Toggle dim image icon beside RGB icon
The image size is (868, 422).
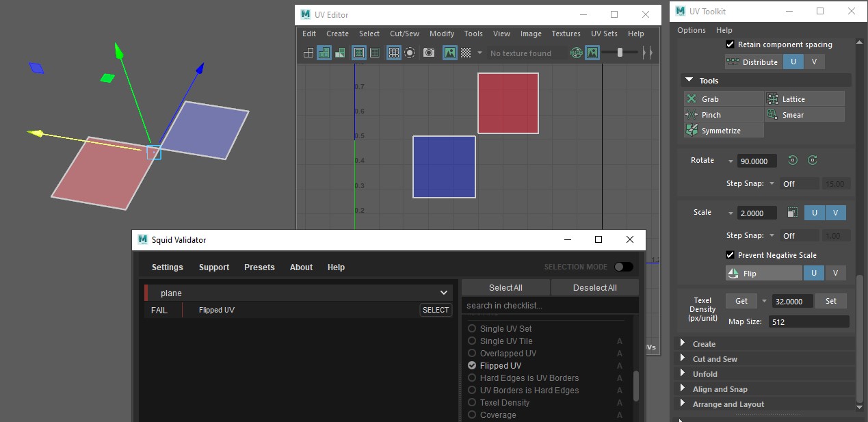pos(592,53)
